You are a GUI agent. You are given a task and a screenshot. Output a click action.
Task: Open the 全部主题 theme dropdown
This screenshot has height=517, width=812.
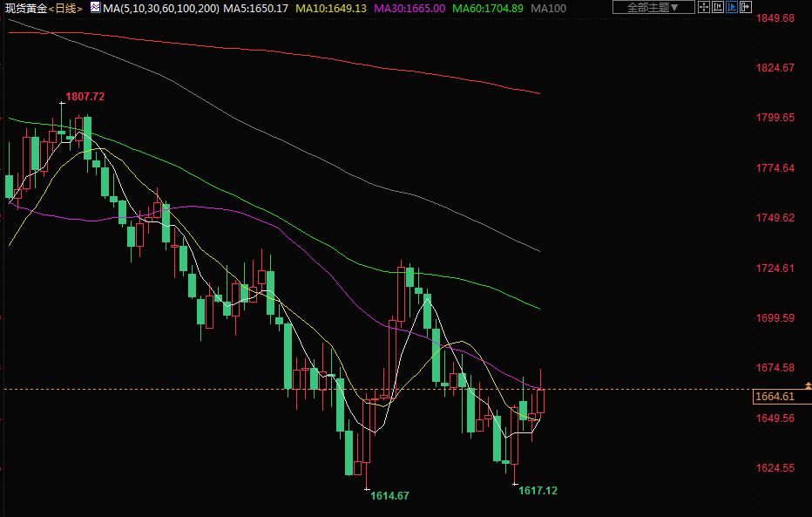[x=653, y=8]
